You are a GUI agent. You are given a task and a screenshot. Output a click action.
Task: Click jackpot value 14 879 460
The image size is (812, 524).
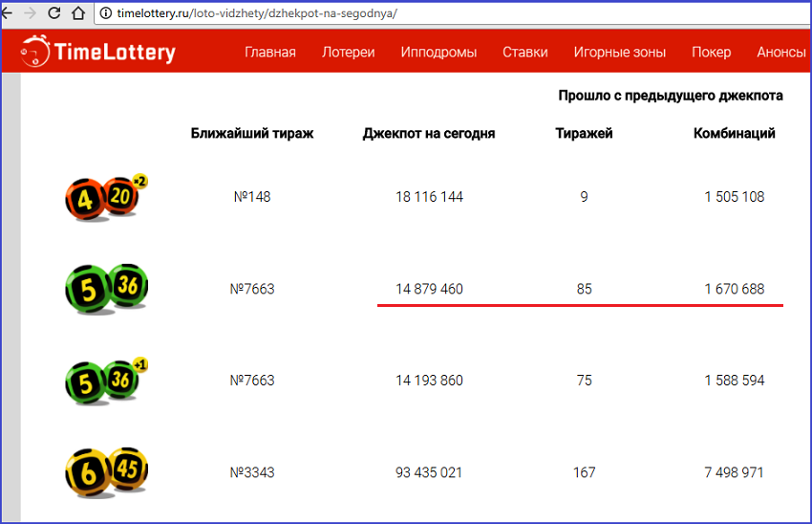[x=429, y=289]
